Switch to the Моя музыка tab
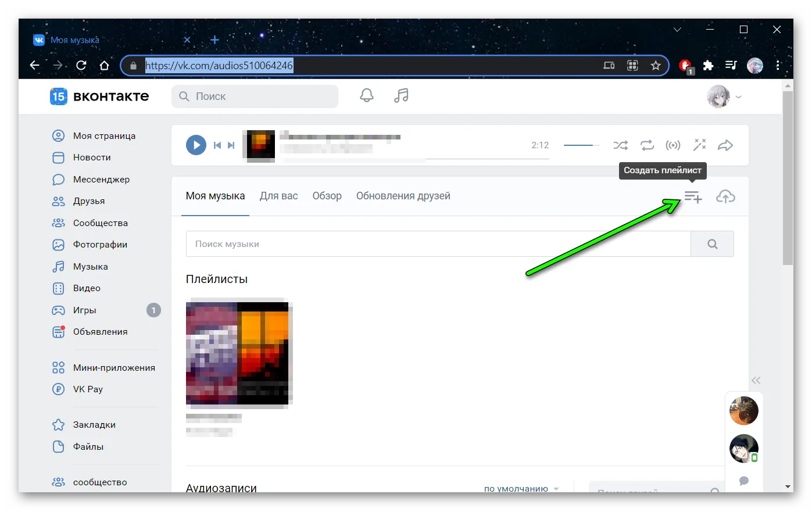The height and width of the screenshot is (512, 812). 215,196
